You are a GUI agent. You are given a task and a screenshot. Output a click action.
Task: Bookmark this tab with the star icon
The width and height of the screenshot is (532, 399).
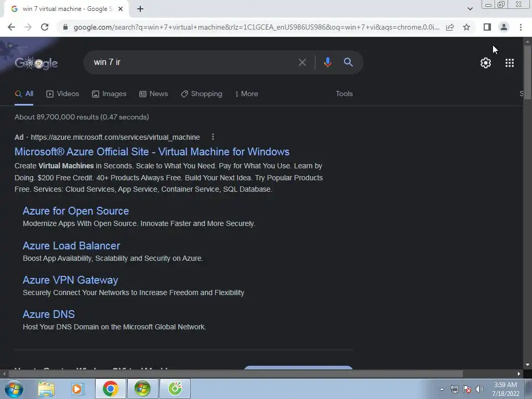coord(467,27)
